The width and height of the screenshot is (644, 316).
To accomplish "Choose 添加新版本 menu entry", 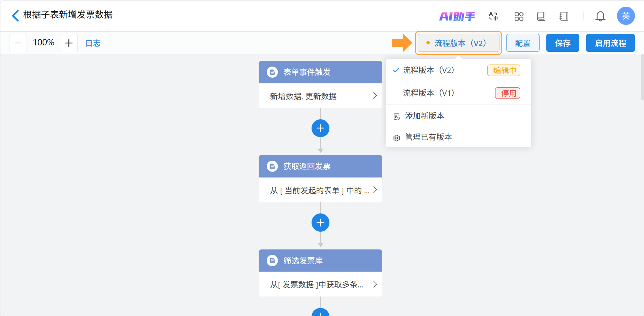I will tap(424, 116).
